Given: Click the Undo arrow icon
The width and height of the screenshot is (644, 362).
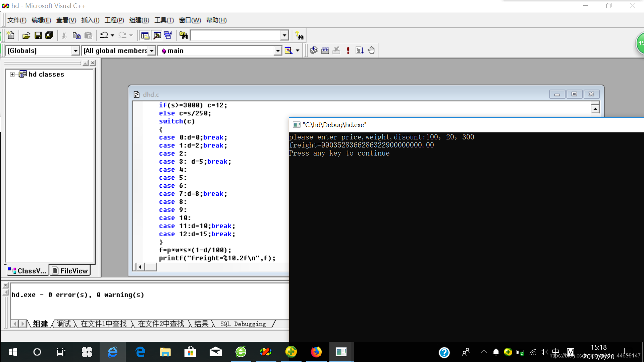Looking at the screenshot, I should click(x=104, y=35).
